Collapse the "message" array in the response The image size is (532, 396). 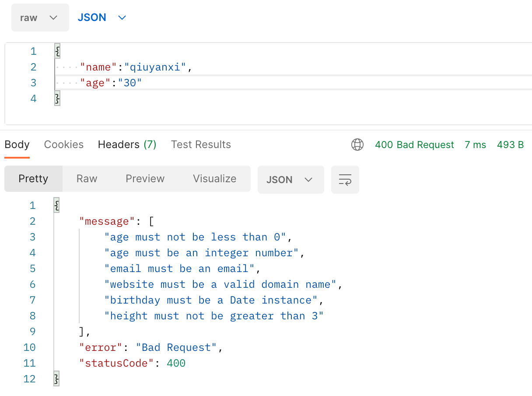click(x=151, y=221)
